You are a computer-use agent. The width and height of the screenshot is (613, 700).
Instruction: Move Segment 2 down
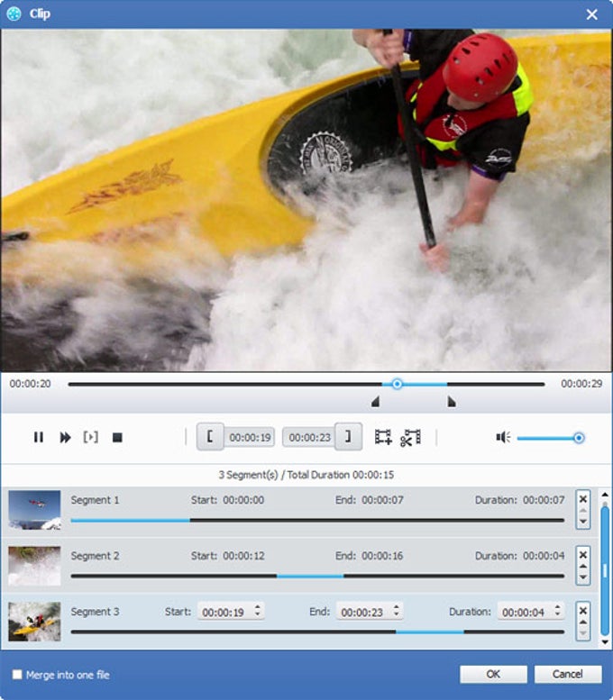583,577
